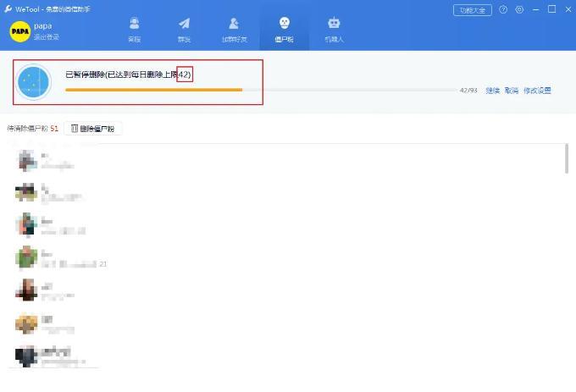This screenshot has height=392, width=576.
Task: Open the 机器人 robot tab
Action: [x=334, y=30]
